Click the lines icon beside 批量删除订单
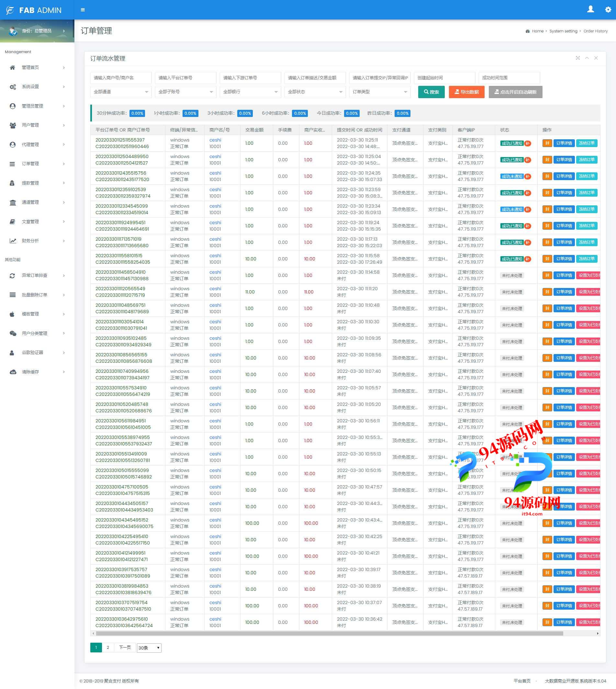This screenshot has height=689, width=616. pos(13,295)
